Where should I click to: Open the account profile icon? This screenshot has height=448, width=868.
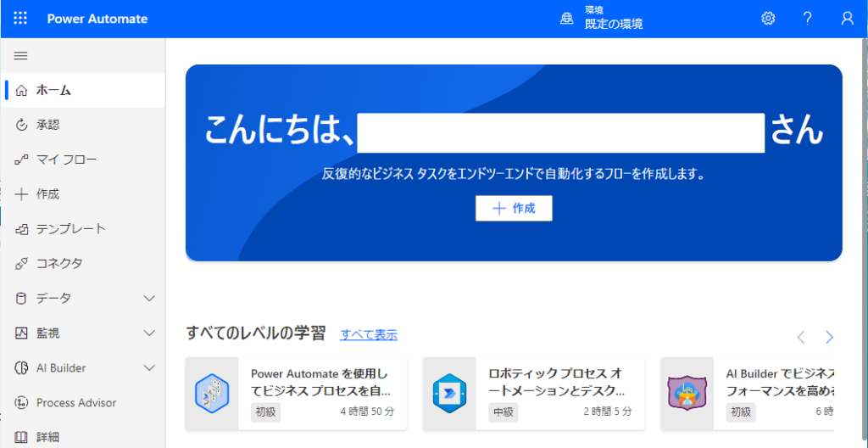pos(847,19)
